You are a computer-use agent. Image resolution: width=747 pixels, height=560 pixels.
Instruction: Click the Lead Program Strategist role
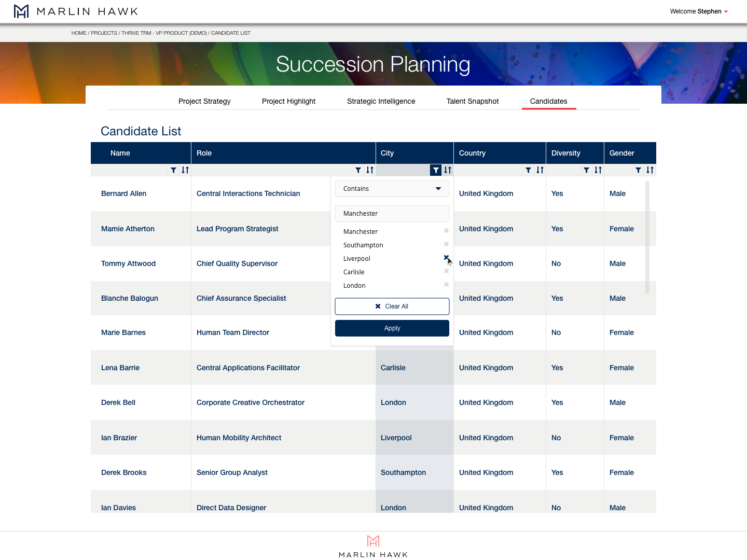(237, 229)
